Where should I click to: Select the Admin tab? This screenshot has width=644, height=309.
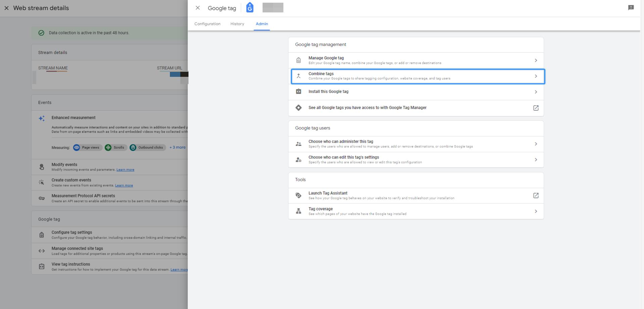[x=262, y=24]
